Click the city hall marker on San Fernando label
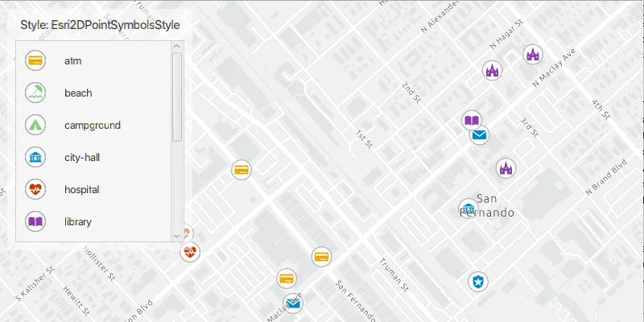Image resolution: width=644 pixels, height=322 pixels. (x=469, y=208)
